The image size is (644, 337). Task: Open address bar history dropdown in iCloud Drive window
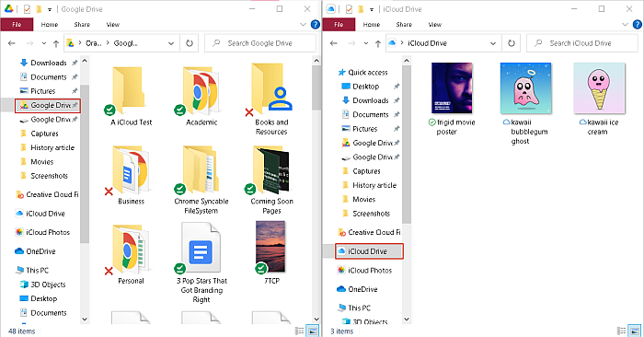tap(493, 43)
